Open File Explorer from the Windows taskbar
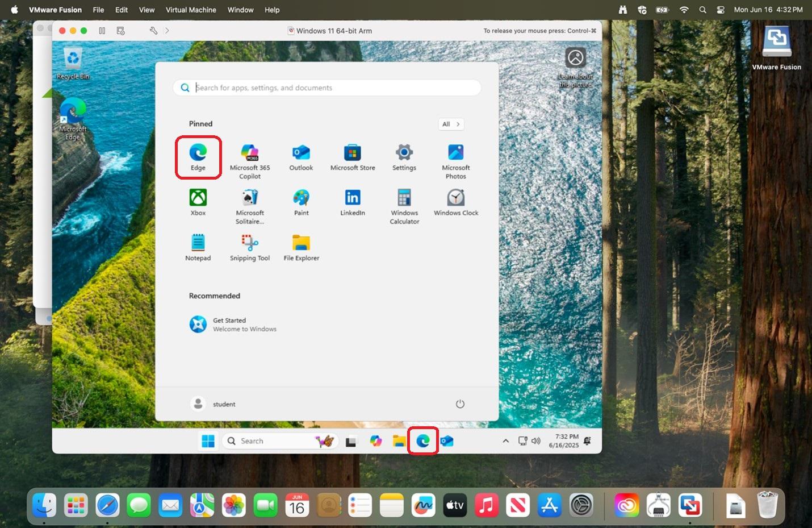The width and height of the screenshot is (812, 528). [x=399, y=441]
